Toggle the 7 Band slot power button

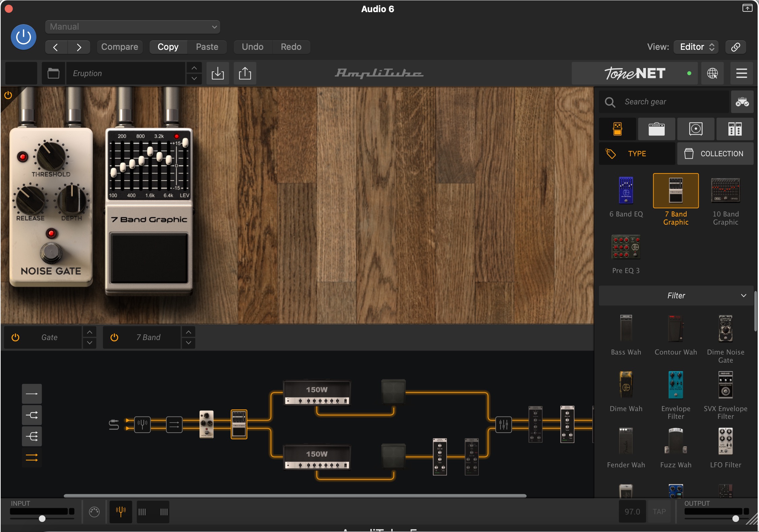tap(114, 337)
